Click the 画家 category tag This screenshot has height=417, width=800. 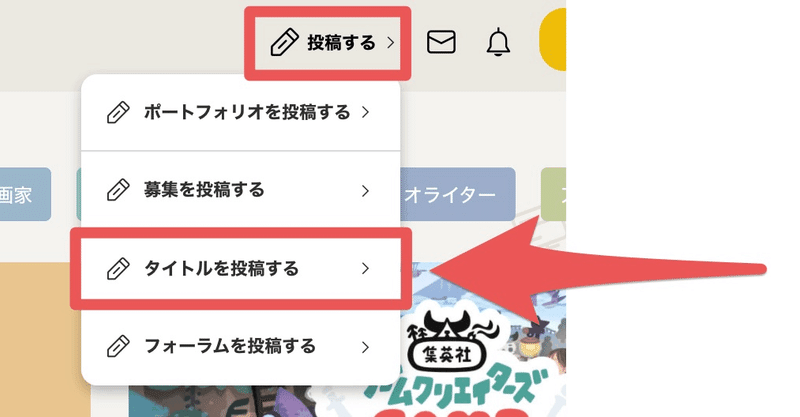pyautogui.click(x=23, y=194)
